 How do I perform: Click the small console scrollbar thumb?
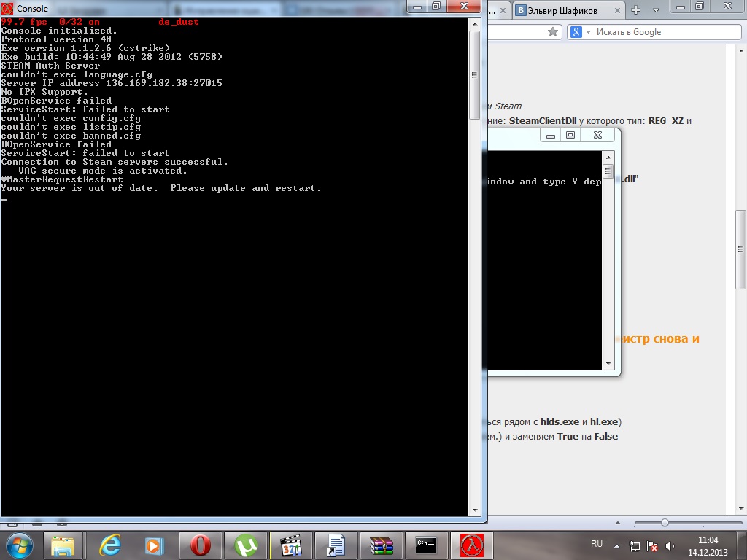click(608, 171)
